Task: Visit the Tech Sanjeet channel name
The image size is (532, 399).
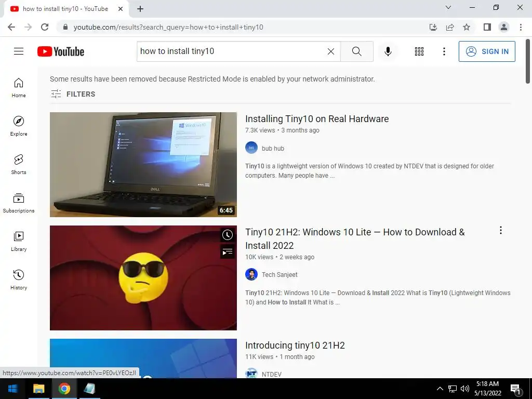Action: point(279,274)
